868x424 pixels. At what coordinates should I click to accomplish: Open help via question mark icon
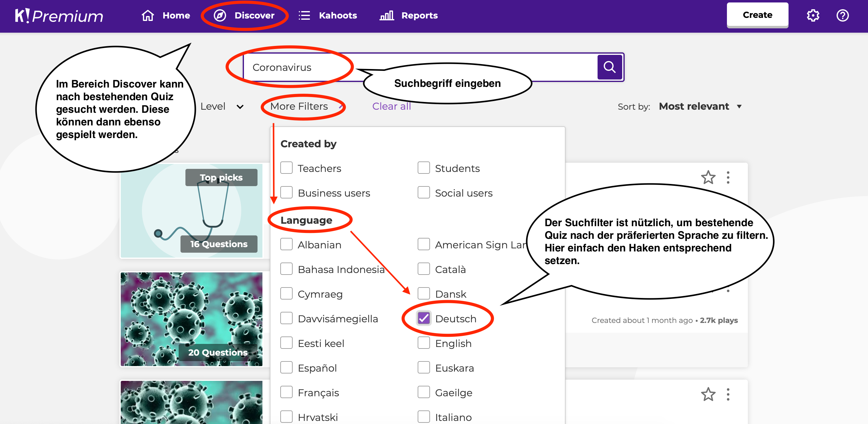(842, 15)
